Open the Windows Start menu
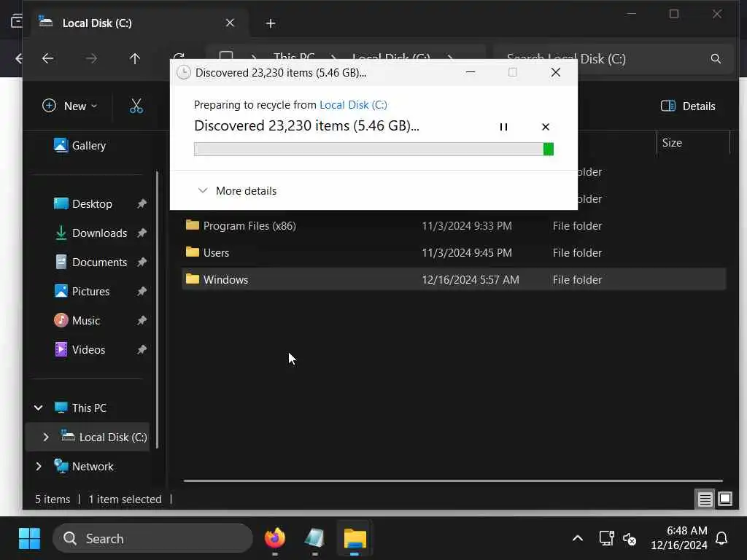This screenshot has width=747, height=560. click(x=29, y=539)
